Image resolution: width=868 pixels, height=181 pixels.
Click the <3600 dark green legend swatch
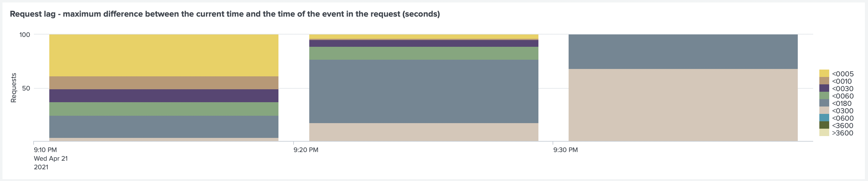[x=824, y=125]
